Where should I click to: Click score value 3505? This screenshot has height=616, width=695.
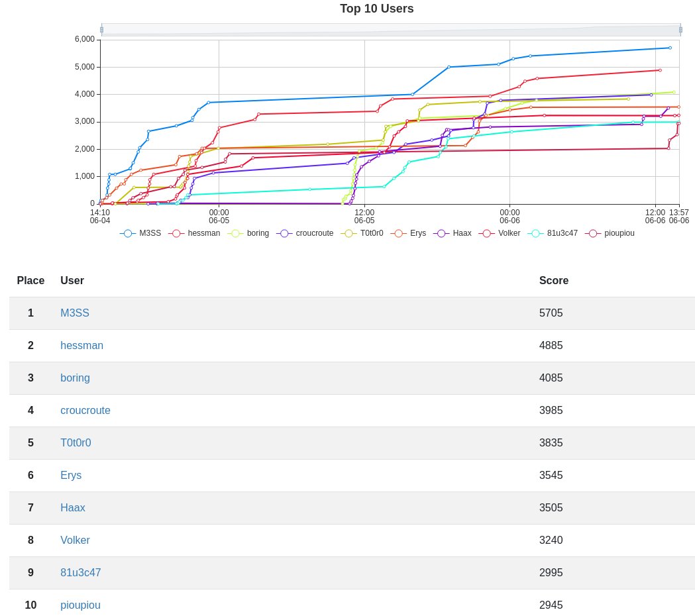tap(551, 507)
